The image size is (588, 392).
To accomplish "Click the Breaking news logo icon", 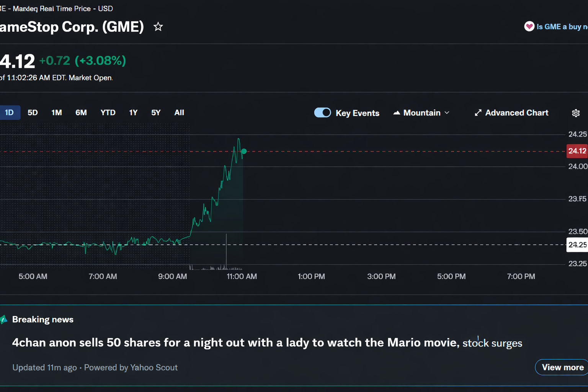I will click(4, 319).
